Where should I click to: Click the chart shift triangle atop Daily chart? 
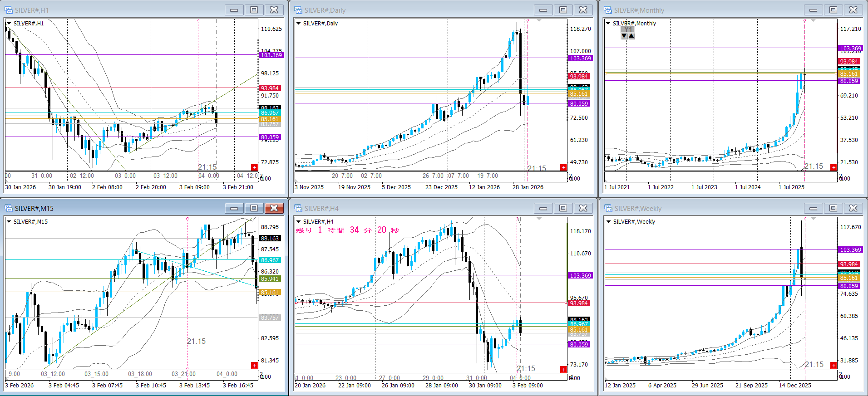point(539,20)
